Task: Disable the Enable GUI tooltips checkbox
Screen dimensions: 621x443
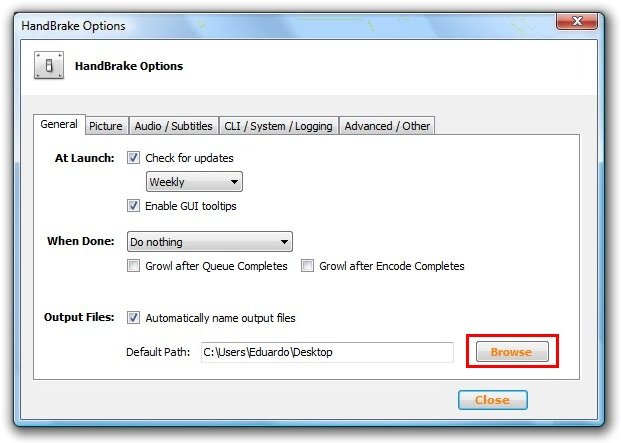Action: tap(133, 205)
